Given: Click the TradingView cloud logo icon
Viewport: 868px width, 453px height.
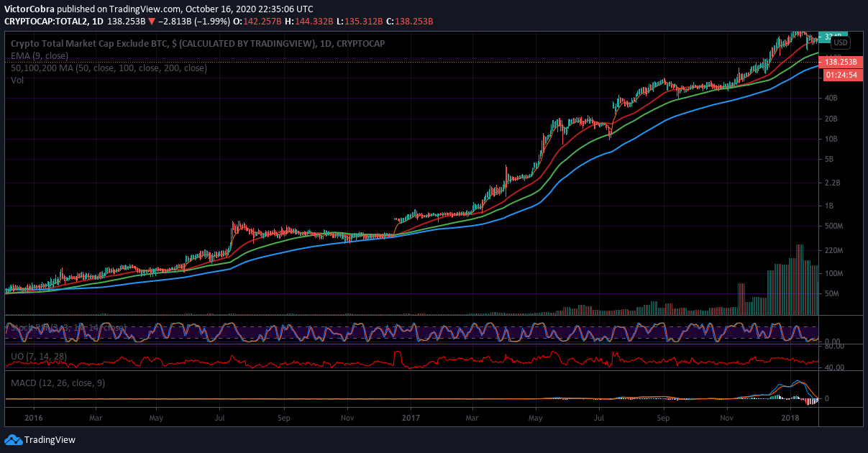Looking at the screenshot, I should click(13, 439).
